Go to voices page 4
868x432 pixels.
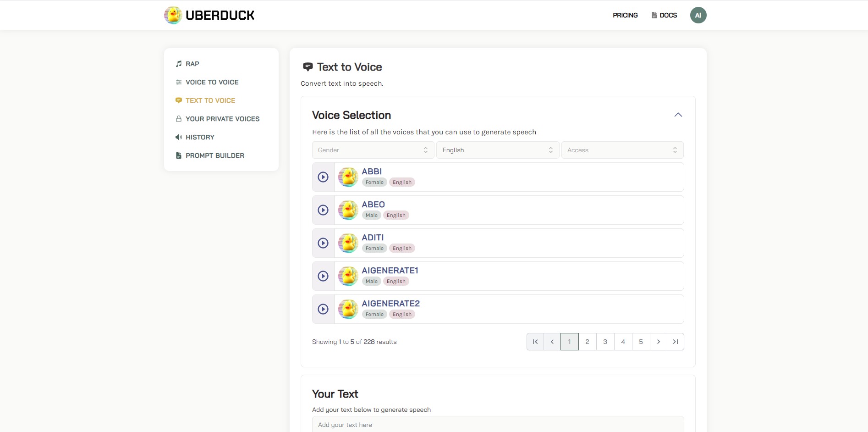point(623,342)
